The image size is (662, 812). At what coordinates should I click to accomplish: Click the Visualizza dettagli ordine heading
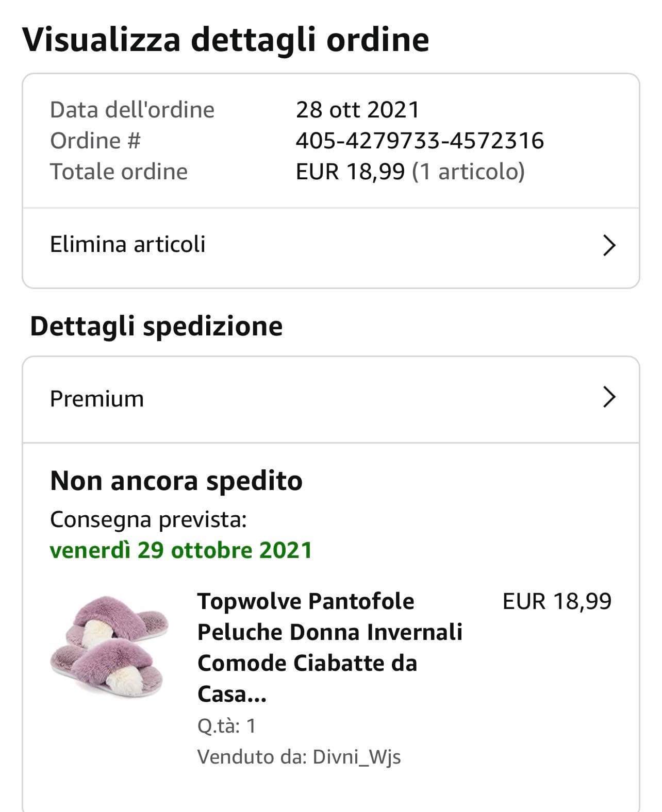[225, 40]
